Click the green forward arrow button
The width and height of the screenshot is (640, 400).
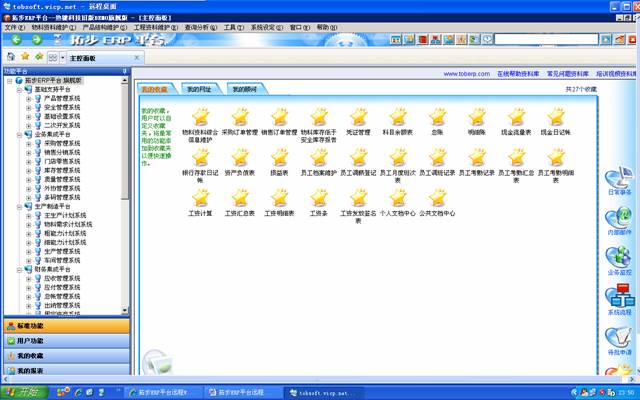tap(36, 40)
